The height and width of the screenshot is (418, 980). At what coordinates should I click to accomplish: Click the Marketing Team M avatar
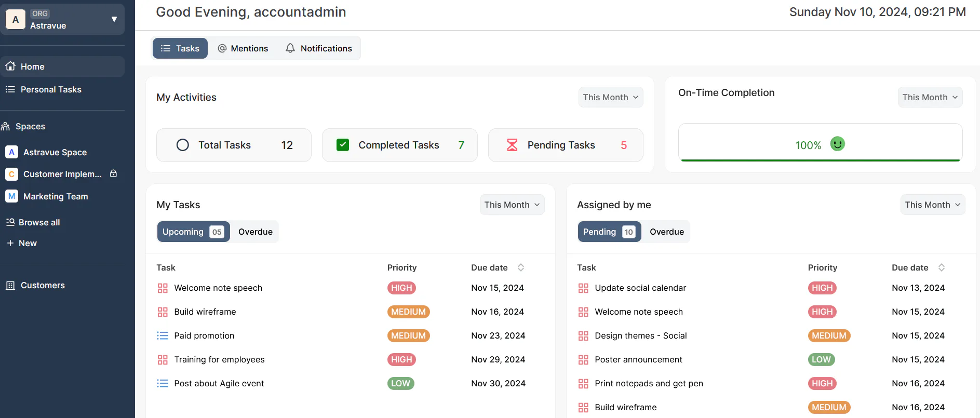[x=12, y=196]
